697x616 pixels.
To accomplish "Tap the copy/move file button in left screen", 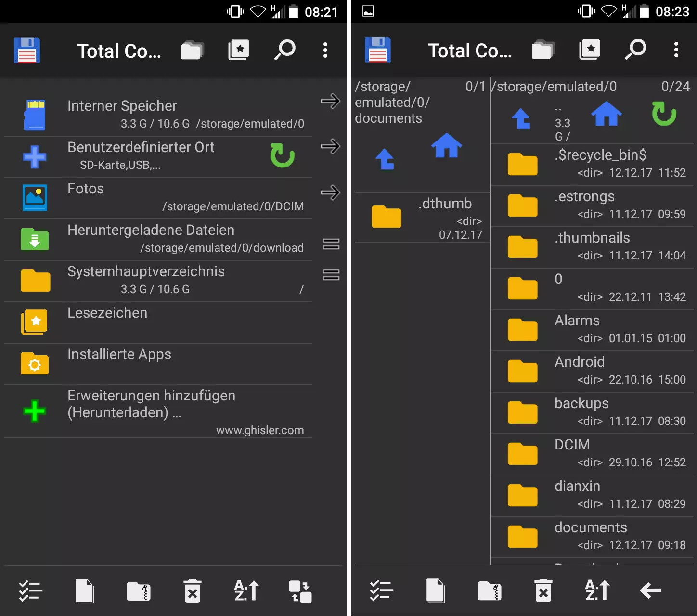I will tap(85, 591).
